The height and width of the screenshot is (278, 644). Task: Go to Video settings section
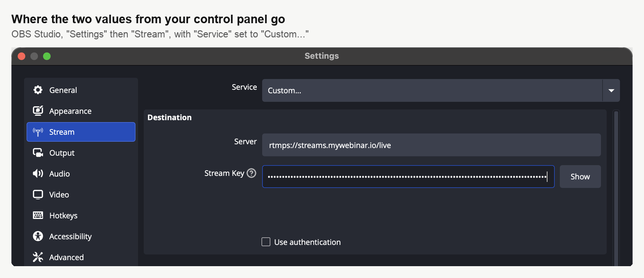[81, 194]
